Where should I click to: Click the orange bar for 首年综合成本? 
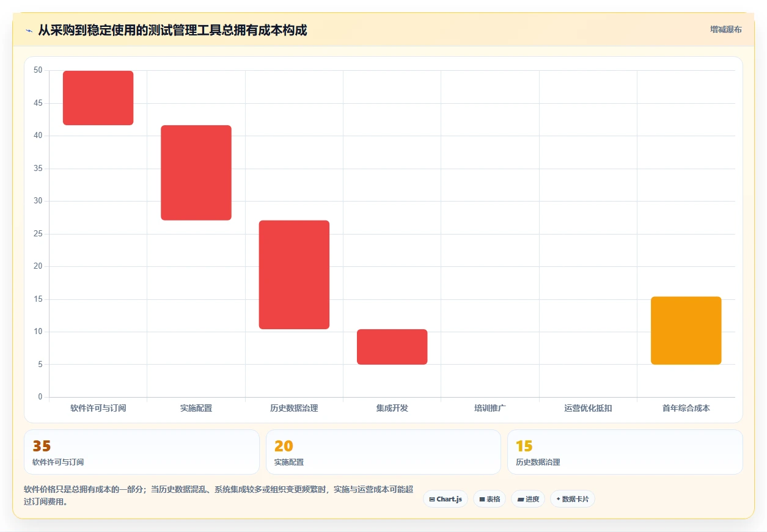[686, 330]
